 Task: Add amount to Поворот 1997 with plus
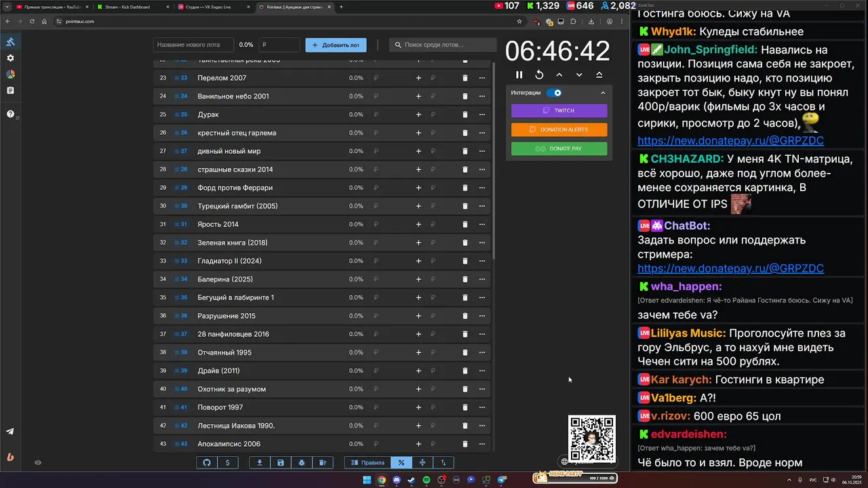click(418, 407)
